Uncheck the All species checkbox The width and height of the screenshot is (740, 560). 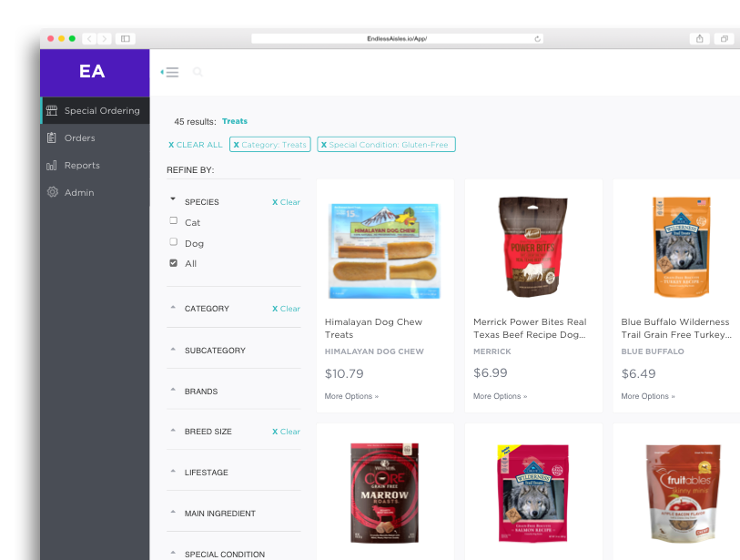click(174, 263)
